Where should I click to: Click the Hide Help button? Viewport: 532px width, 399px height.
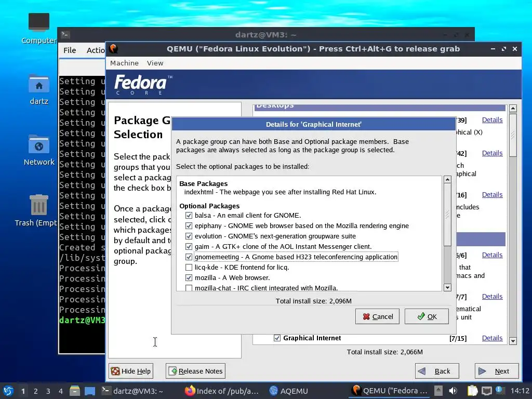131,371
